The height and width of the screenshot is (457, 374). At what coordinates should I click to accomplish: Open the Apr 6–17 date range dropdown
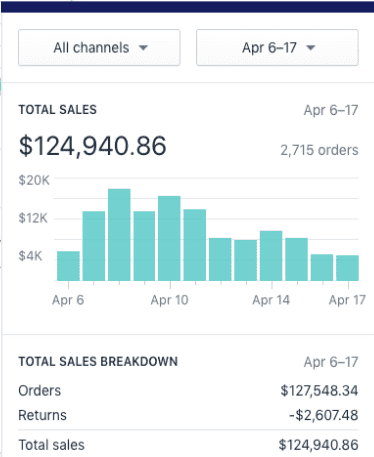pos(277,48)
